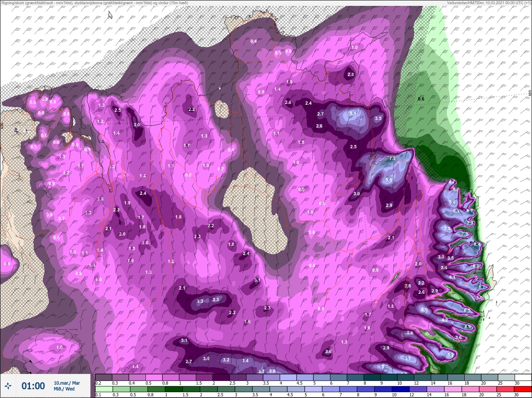Click the '0.2' label on the snow scale
This screenshot has width=532, height=398.
pos(99,383)
